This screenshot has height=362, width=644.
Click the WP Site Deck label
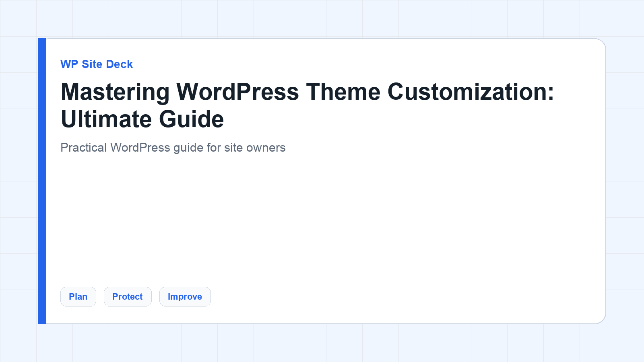click(97, 64)
